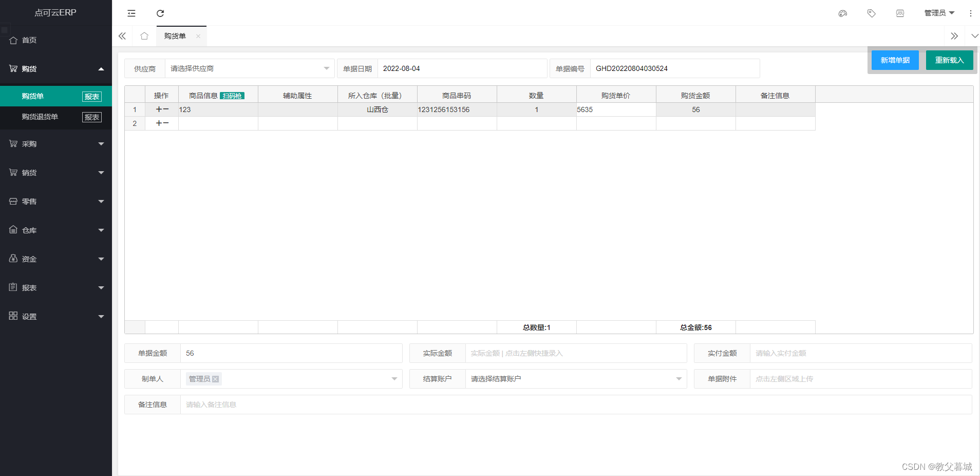
Task: Open the 报表 badge next to 购货单
Action: [92, 97]
